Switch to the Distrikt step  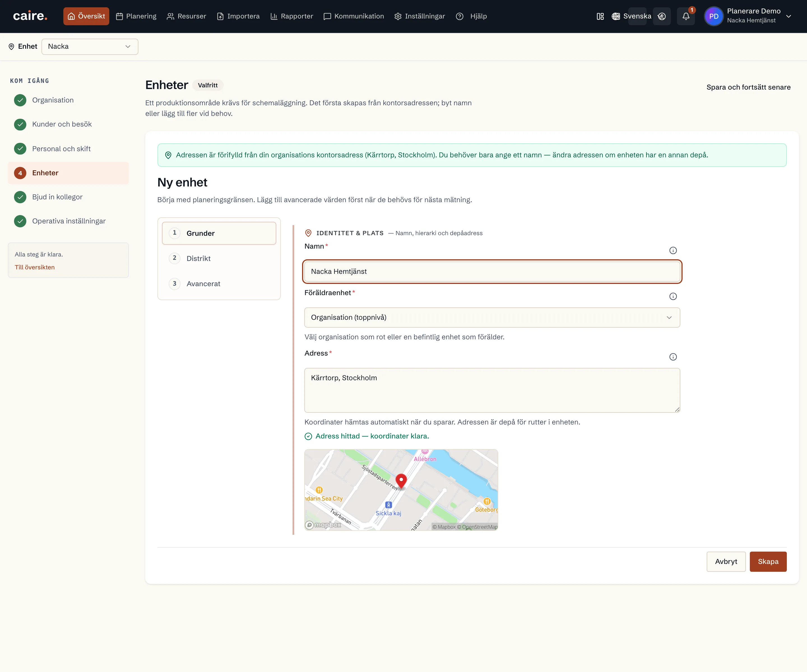point(219,258)
